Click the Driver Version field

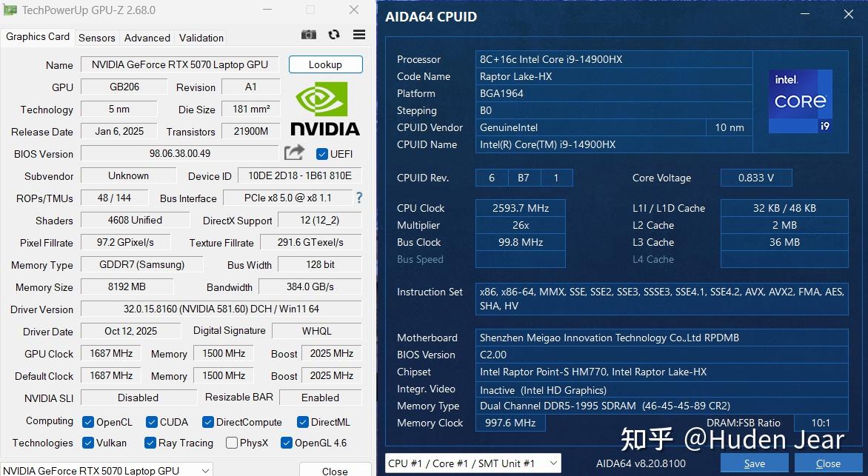click(x=221, y=309)
